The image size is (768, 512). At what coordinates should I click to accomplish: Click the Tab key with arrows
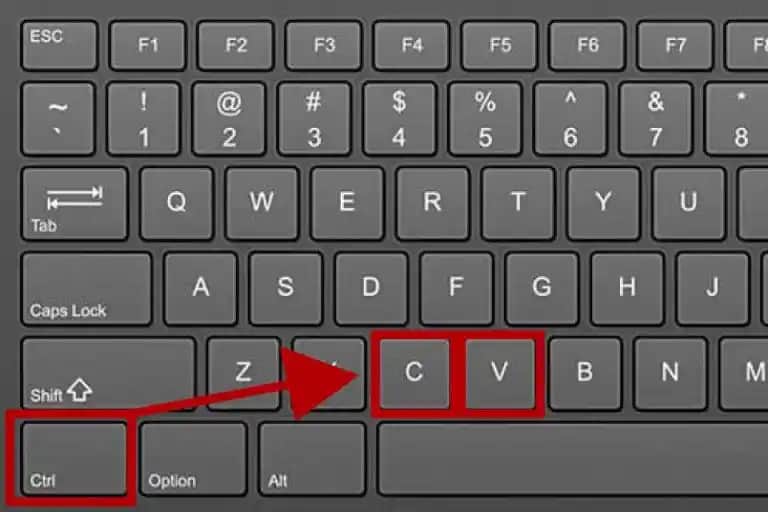(75, 204)
